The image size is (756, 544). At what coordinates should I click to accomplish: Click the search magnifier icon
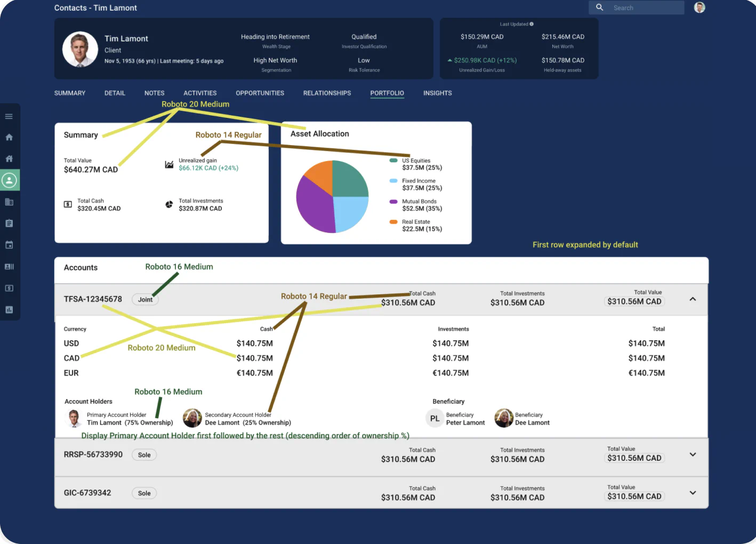(x=599, y=7)
